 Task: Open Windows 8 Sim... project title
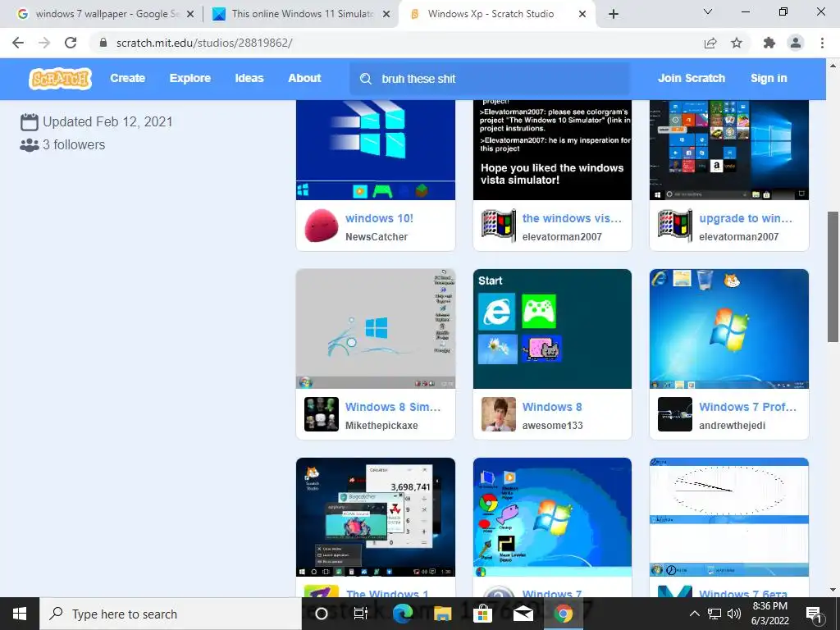pyautogui.click(x=393, y=407)
